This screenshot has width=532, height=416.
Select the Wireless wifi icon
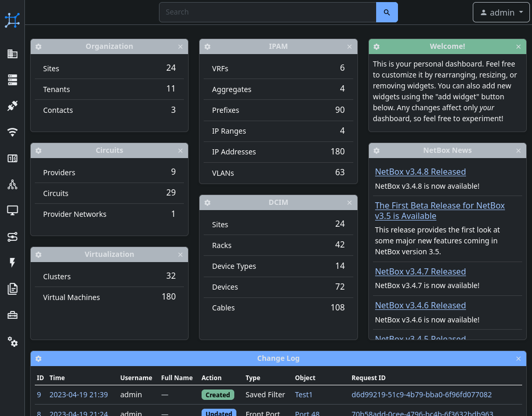(12, 132)
